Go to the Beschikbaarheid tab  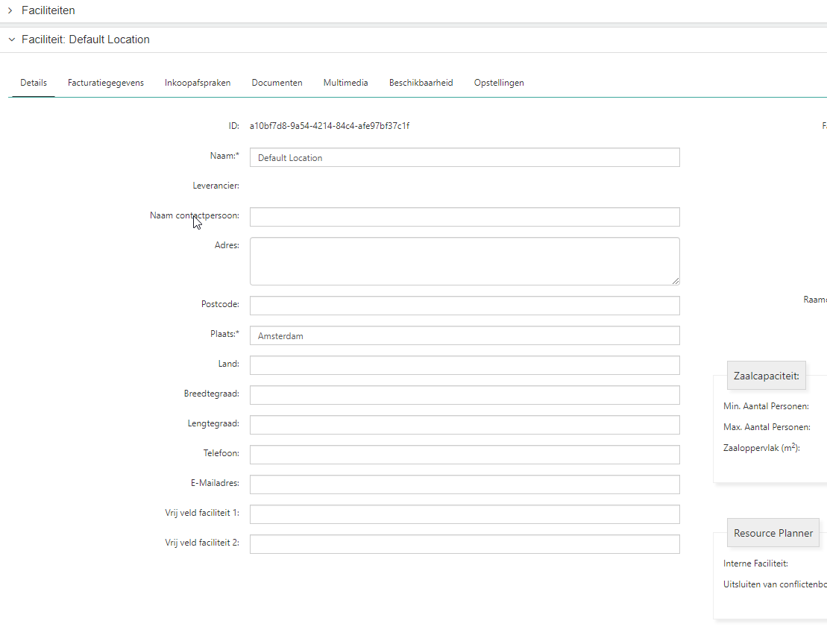(x=421, y=83)
